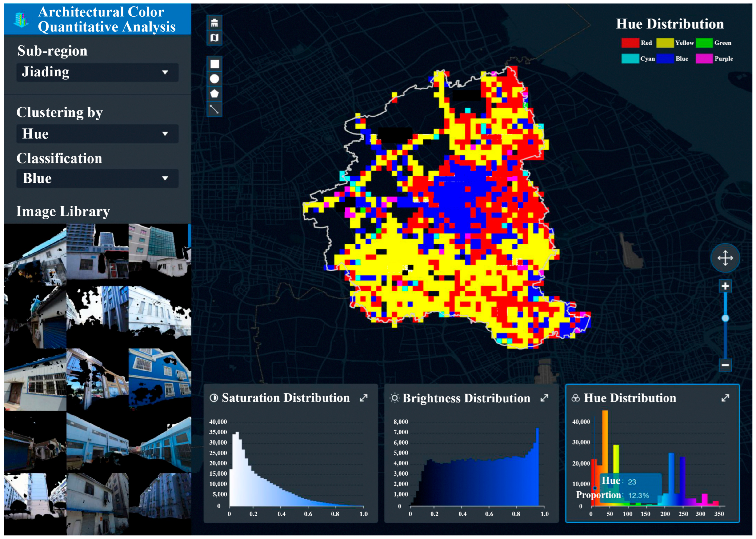The height and width of the screenshot is (539, 756).
Task: Open the Sub-region dropdown showing Jiading
Action: click(97, 72)
